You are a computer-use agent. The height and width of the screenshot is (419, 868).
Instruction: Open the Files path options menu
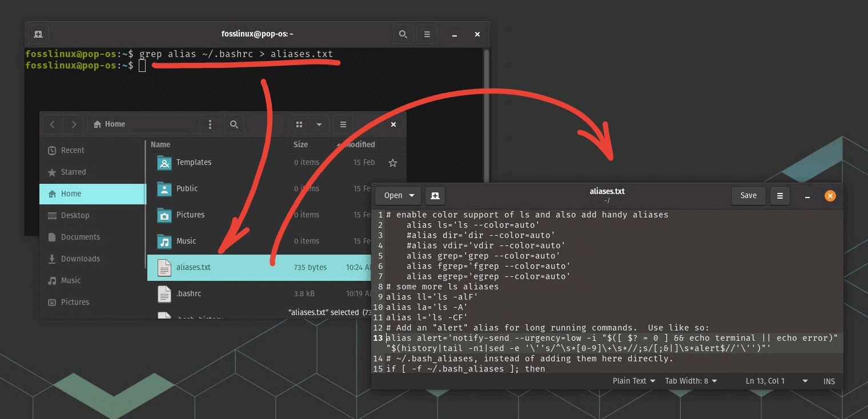(x=210, y=124)
